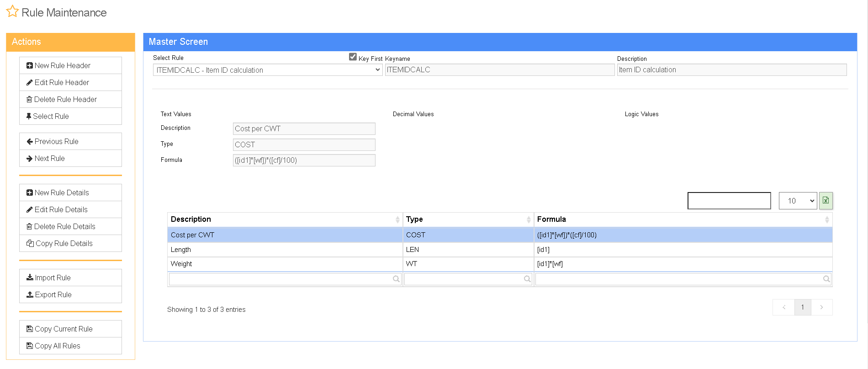Click New Rule Header action

(x=70, y=65)
